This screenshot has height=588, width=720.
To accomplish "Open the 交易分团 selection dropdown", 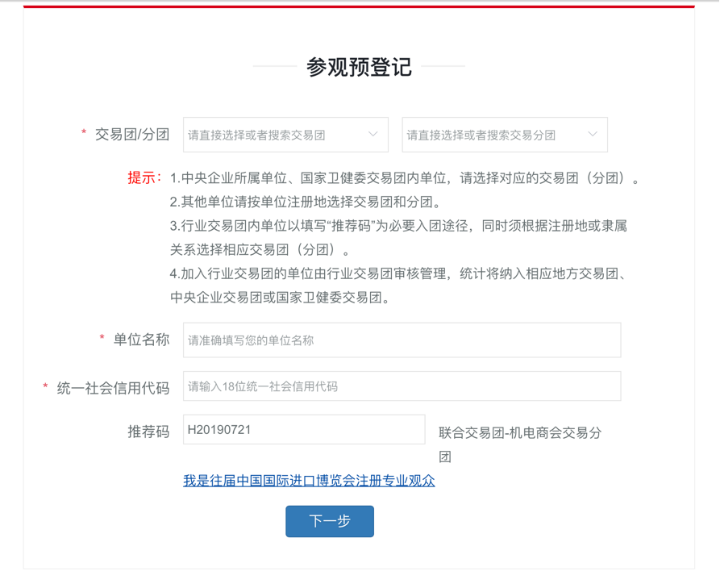I will coord(505,135).
